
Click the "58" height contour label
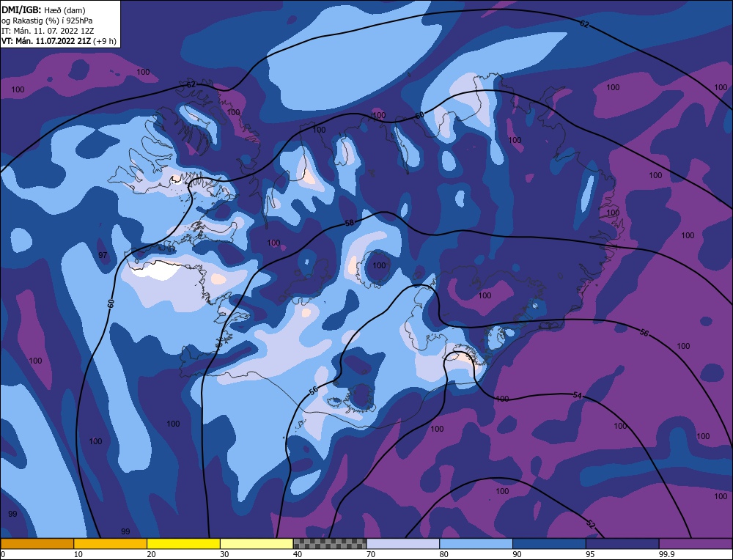pyautogui.click(x=349, y=224)
